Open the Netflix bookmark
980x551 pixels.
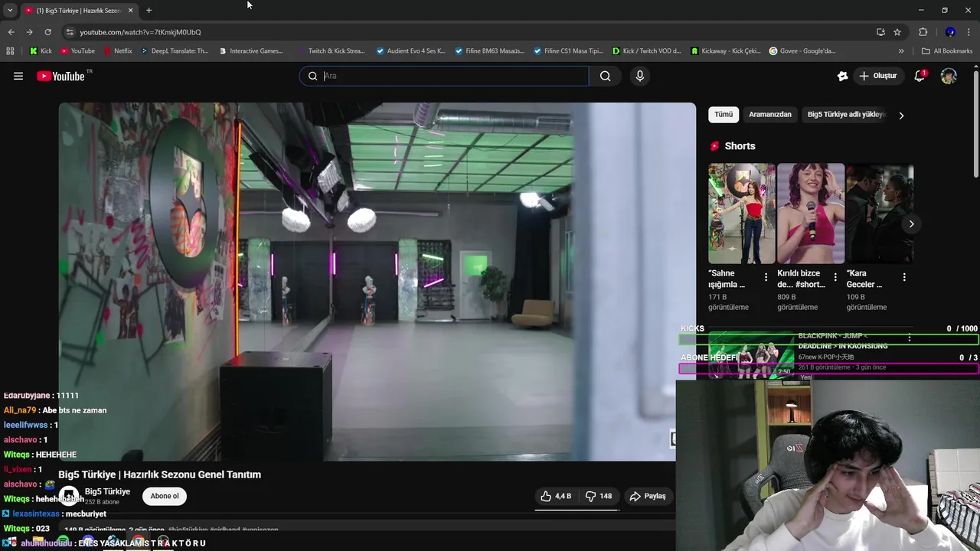(117, 51)
